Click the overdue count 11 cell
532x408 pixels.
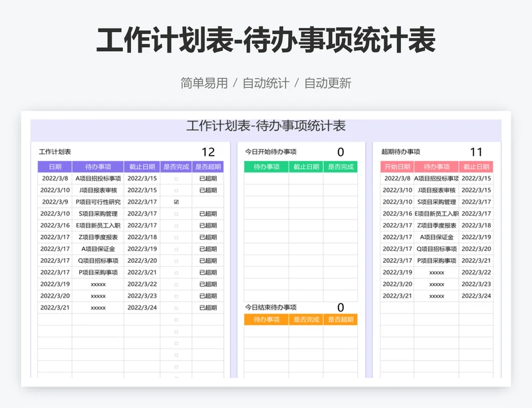click(x=476, y=152)
